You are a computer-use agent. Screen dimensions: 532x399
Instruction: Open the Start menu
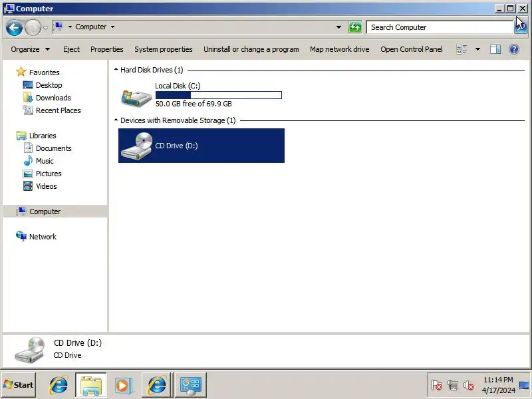[19, 385]
